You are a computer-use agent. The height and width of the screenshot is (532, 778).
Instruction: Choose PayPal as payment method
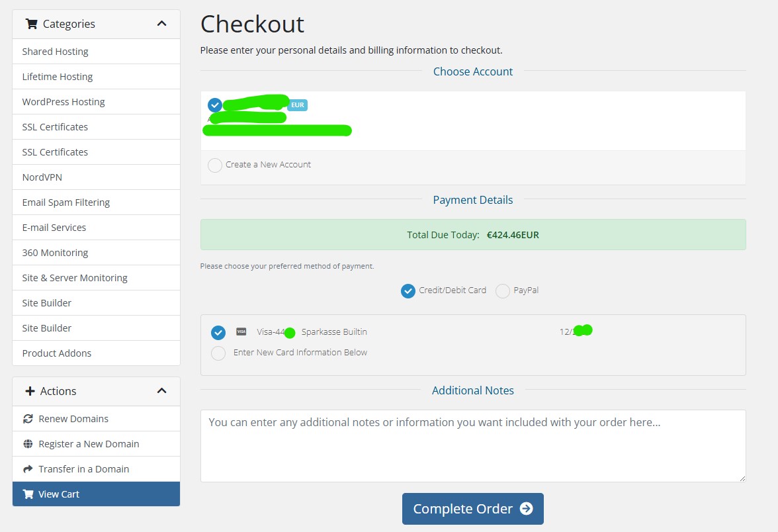point(503,291)
